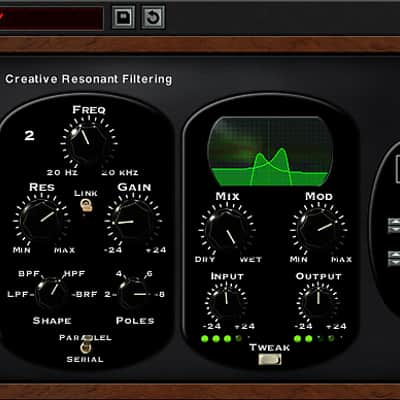The height and width of the screenshot is (400, 400).
Task: Click the green filter response display
Action: 270,151
